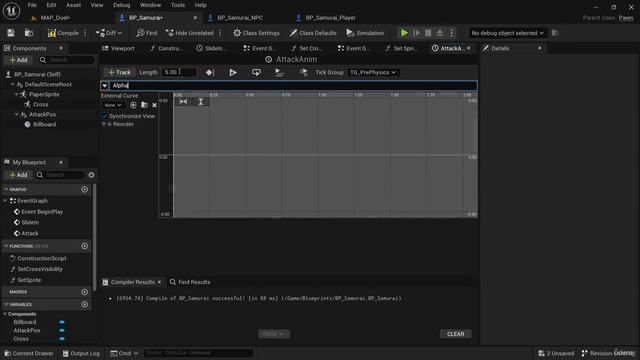Open compile options three-dot menu
640x360 pixels.
tap(85, 33)
